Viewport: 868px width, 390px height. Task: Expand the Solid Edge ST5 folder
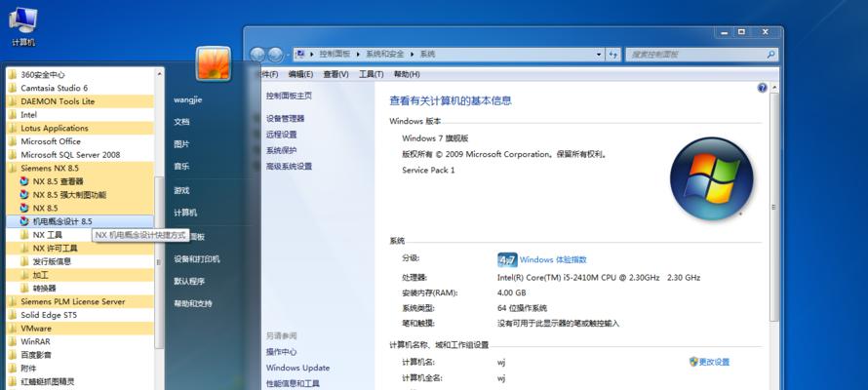(80, 315)
